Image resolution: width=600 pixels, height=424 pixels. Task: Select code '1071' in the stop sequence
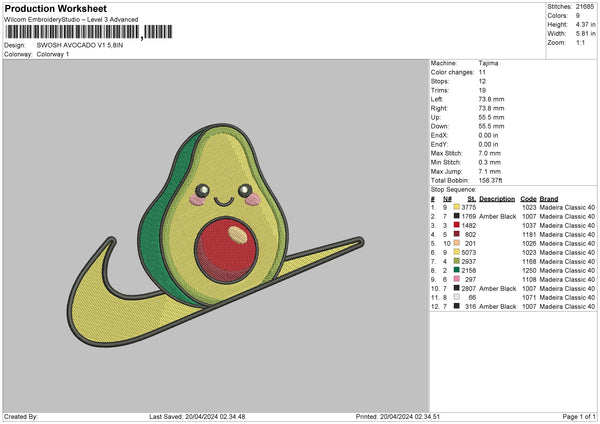pos(529,297)
